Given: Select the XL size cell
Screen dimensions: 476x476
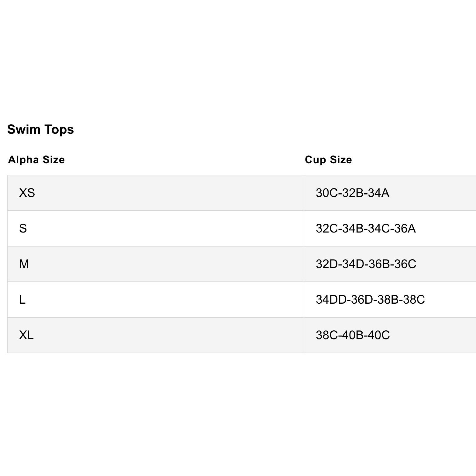Looking at the screenshot, I should coord(155,335).
